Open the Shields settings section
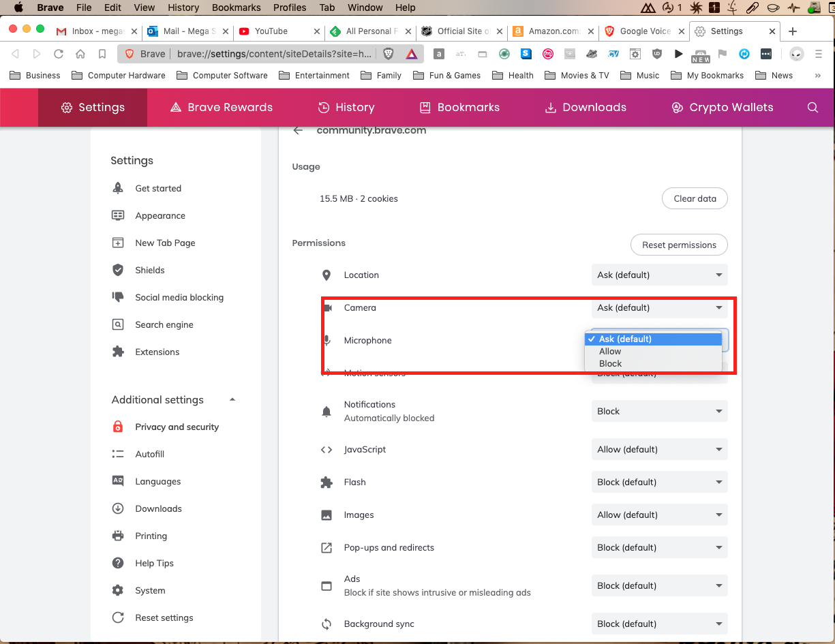Screen dimensions: 835x644 150,270
